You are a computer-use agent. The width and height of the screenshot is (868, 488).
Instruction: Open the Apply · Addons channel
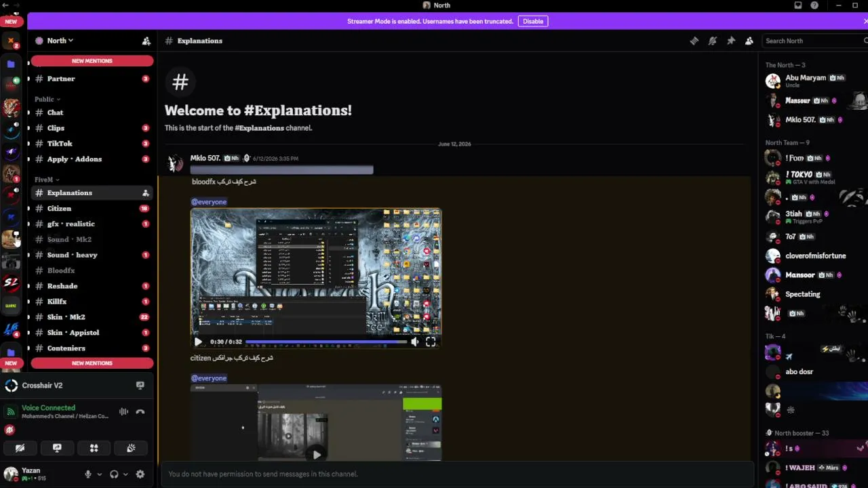pos(92,159)
